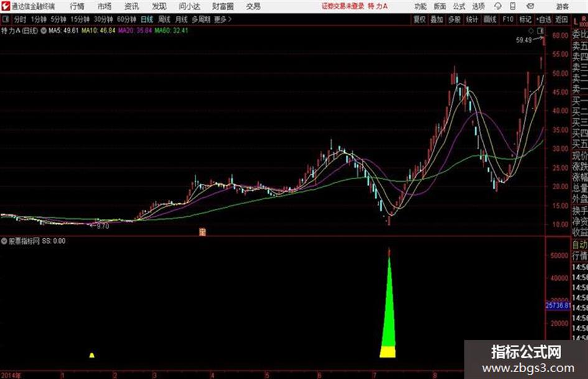Switch to the 60分钟 period tab

126,19
